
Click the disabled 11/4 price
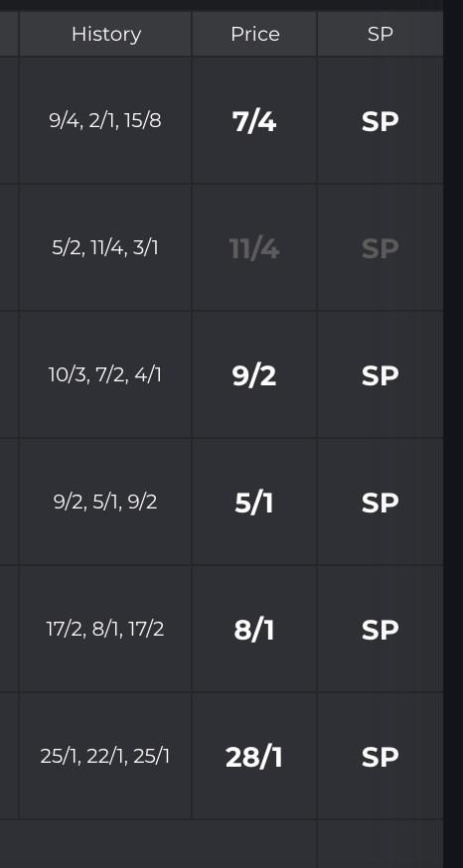254,247
